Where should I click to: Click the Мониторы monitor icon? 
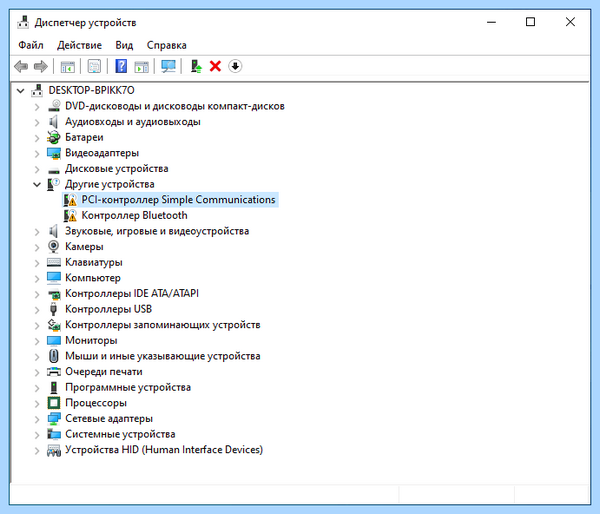click(54, 341)
